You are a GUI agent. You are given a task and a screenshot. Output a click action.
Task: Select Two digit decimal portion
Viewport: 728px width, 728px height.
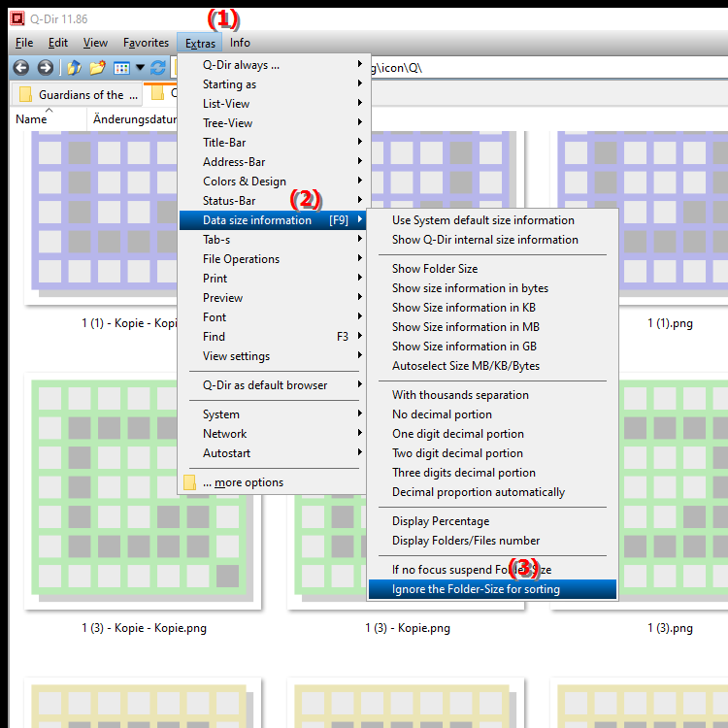[x=492, y=453]
